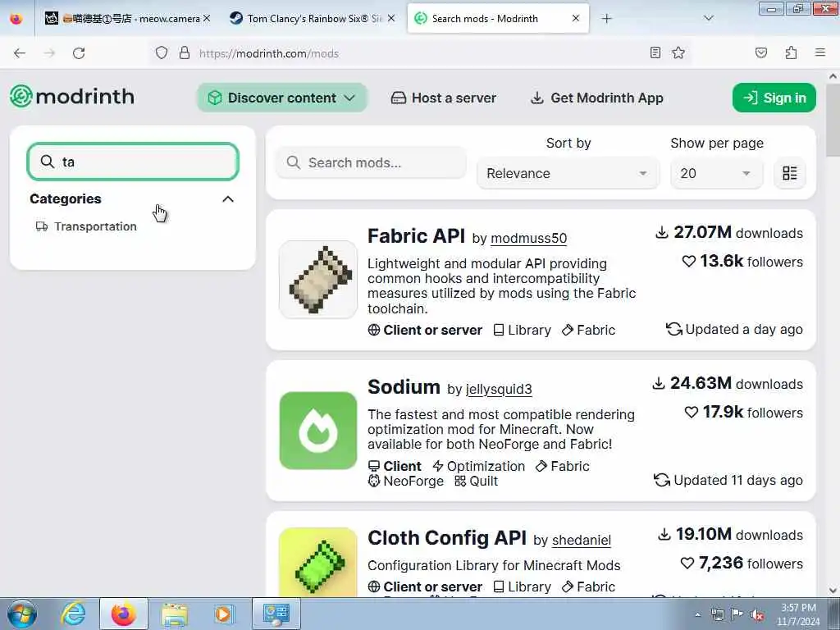Switch to the meow.camera tab
The height and width of the screenshot is (630, 840).
(x=127, y=19)
